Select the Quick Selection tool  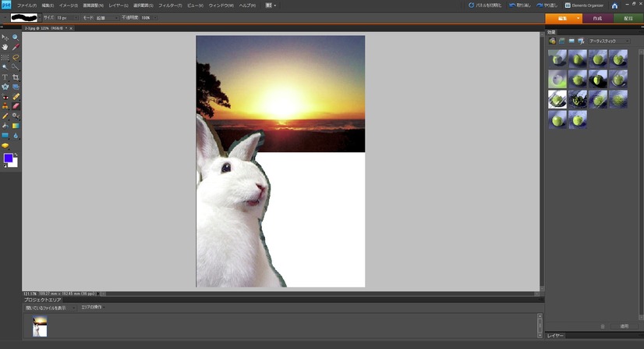pos(16,67)
